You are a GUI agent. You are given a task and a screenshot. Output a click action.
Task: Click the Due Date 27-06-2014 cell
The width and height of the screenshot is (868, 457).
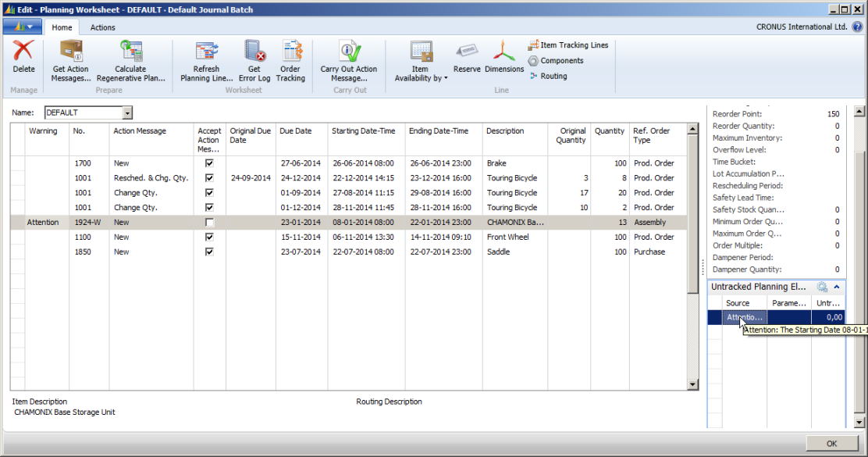(301, 162)
